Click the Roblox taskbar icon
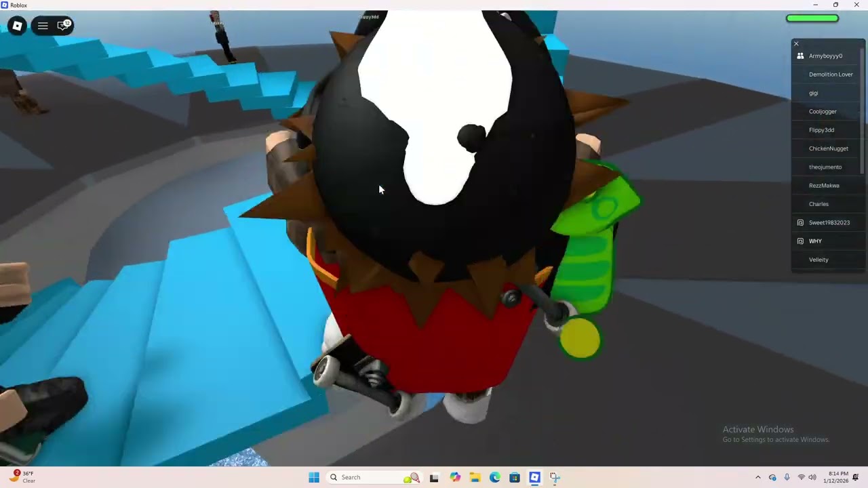 point(534,477)
